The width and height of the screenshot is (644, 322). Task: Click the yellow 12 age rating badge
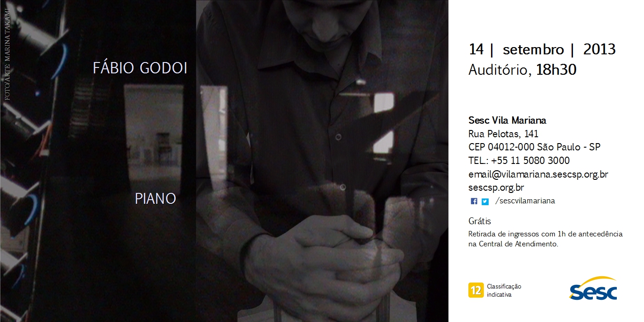pos(476,290)
